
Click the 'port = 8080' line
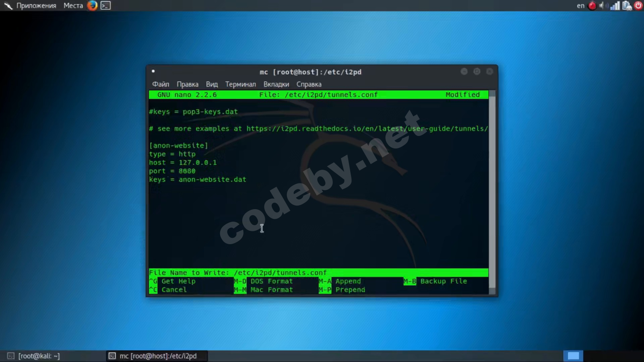point(172,171)
